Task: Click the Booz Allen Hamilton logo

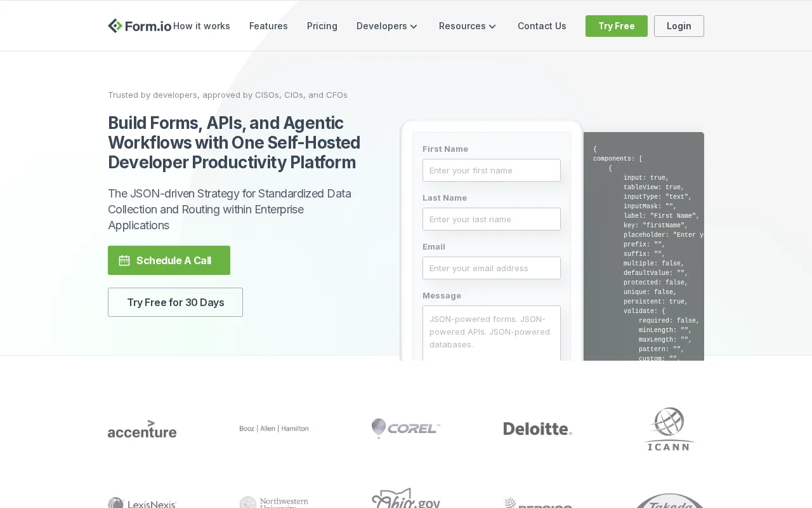Action: 274,429
